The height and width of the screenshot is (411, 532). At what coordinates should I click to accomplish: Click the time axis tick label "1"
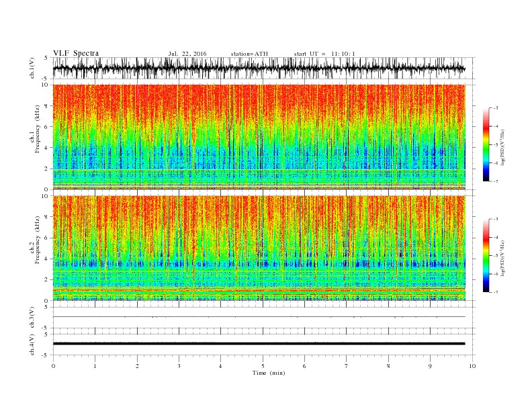click(95, 366)
